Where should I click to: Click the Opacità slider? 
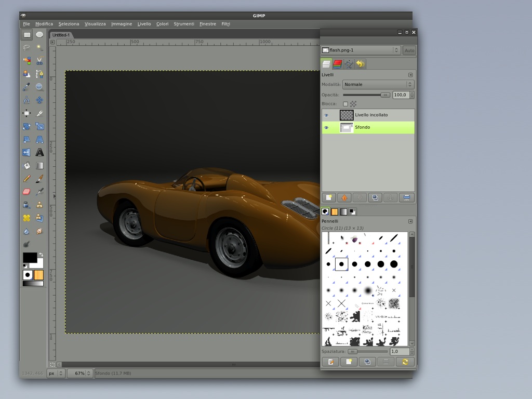click(366, 95)
